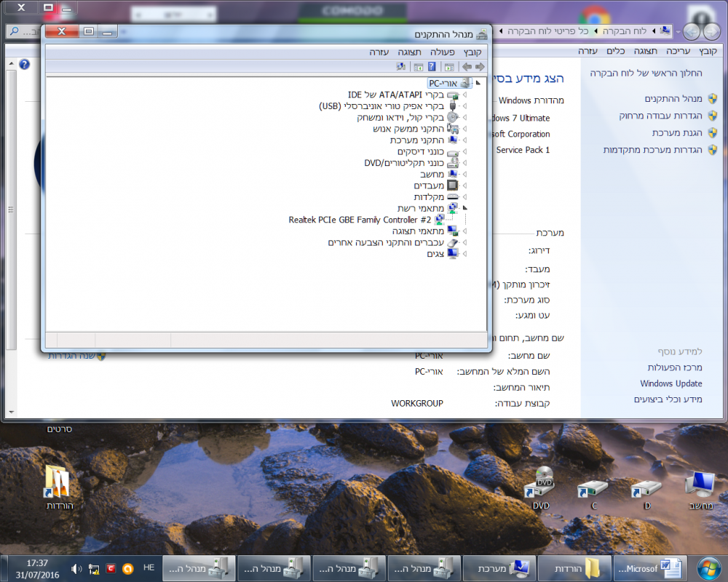The height and width of the screenshot is (582, 728).
Task: Expand the מתאמי תצוגה display adapters node
Action: (464, 231)
